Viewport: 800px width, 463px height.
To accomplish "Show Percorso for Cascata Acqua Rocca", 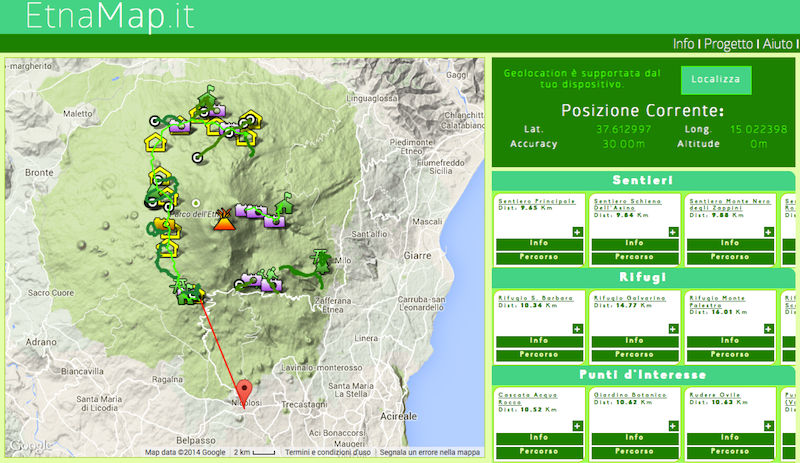I will [x=539, y=451].
